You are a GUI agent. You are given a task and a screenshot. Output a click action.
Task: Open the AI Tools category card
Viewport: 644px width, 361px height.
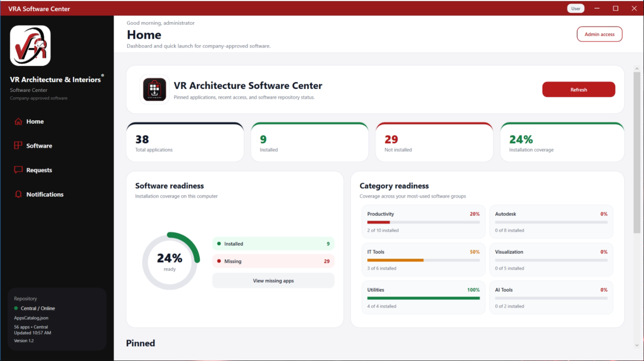[x=551, y=297]
